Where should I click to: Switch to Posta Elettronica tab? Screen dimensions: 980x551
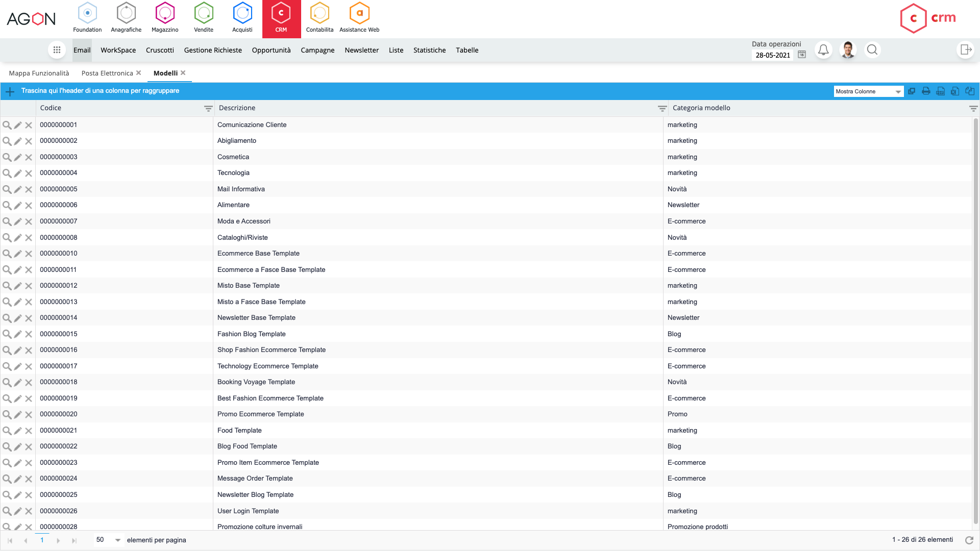point(107,73)
